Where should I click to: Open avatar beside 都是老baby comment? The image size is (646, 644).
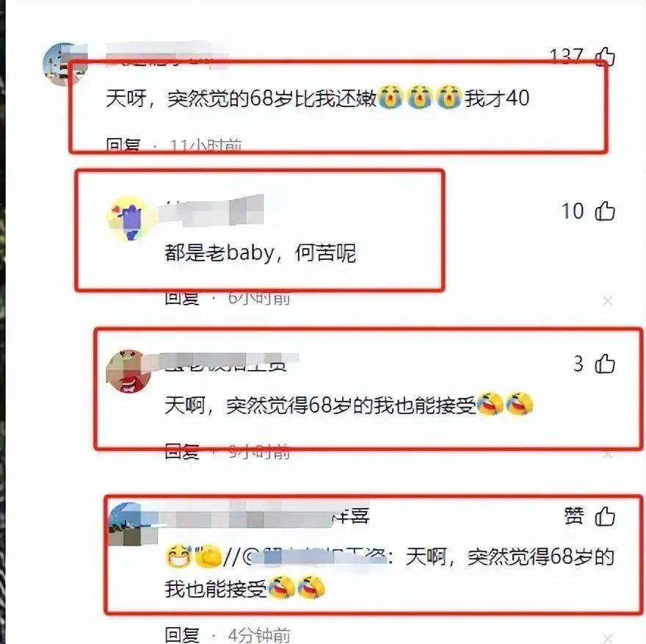129,218
